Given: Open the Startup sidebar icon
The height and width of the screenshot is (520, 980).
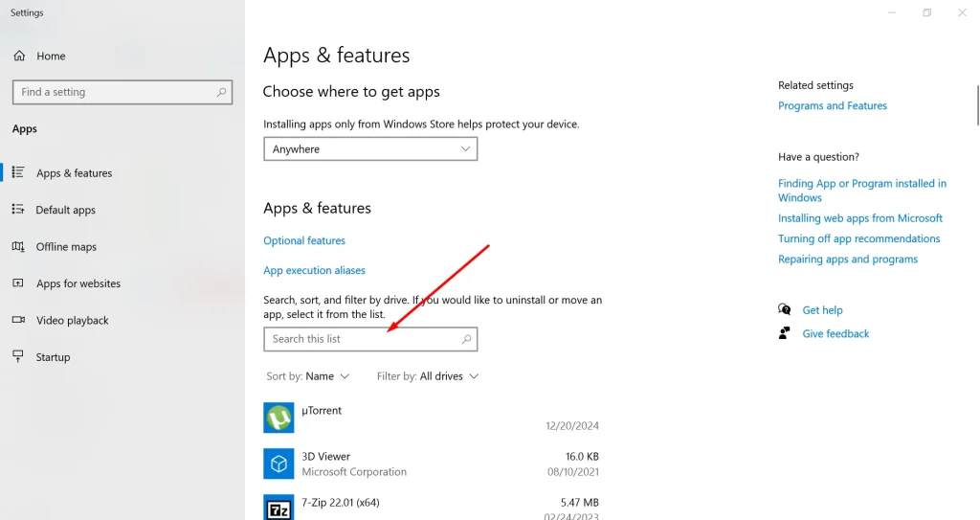Looking at the screenshot, I should point(18,356).
